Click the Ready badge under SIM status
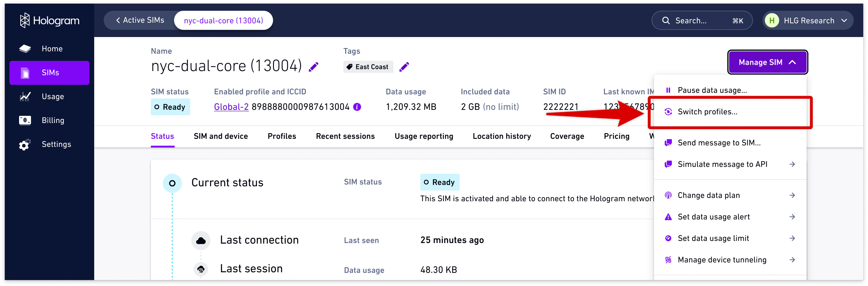This screenshot has width=868, height=286. pos(170,107)
